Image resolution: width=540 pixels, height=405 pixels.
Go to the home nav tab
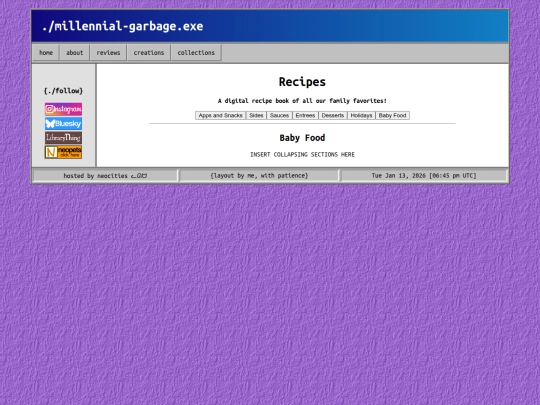tap(46, 53)
